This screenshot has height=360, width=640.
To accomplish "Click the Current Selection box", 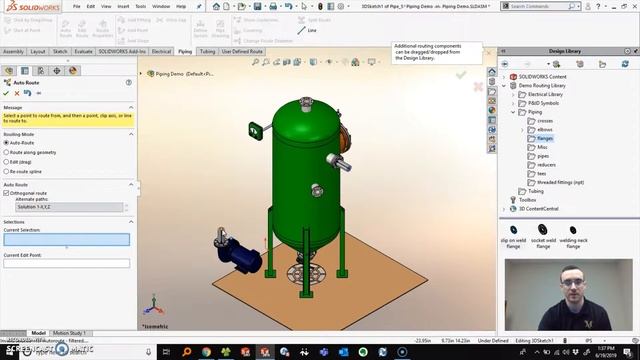I will click(x=67, y=240).
